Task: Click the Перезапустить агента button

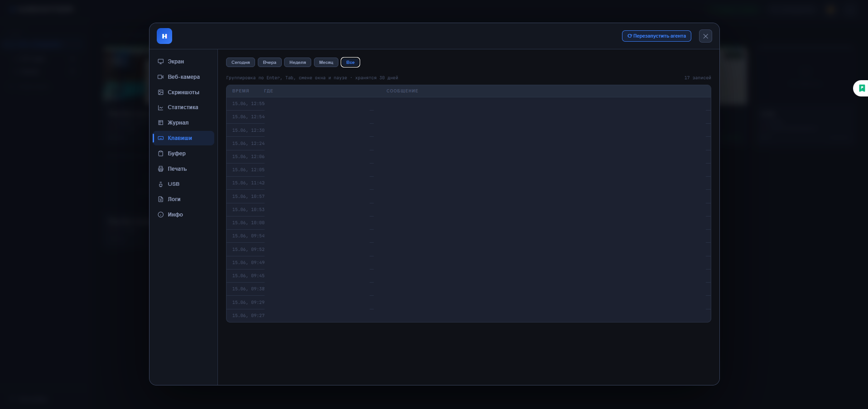Action: coord(656,36)
